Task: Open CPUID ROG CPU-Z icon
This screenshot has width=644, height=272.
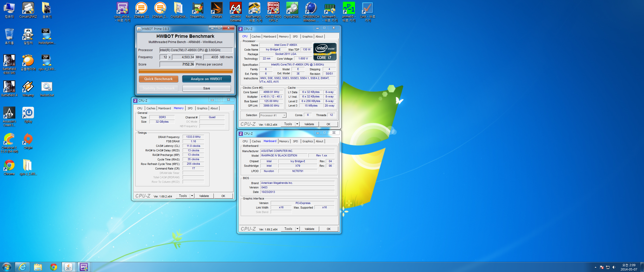Action: click(273, 12)
